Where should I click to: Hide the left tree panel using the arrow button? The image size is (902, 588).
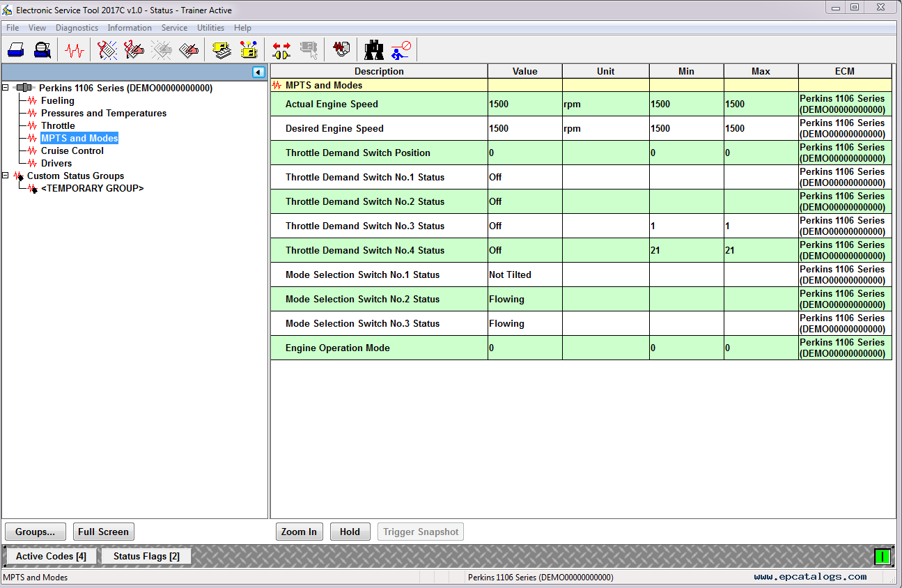(x=258, y=72)
